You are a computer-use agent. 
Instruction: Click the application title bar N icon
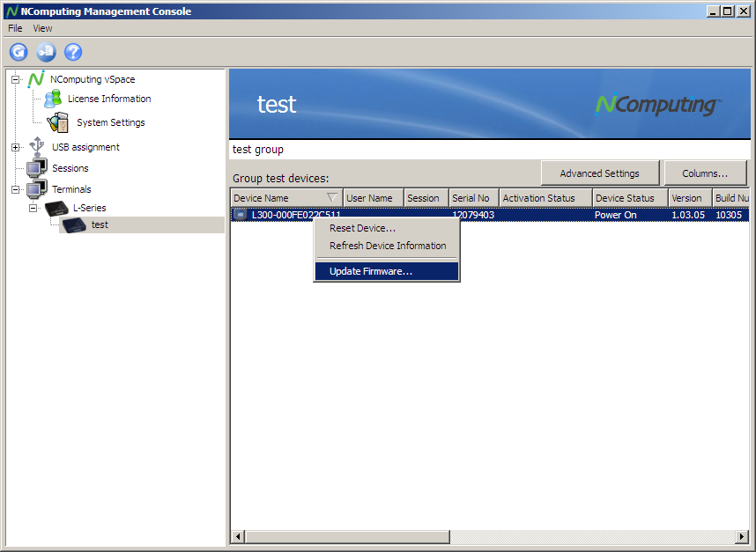pos(12,11)
